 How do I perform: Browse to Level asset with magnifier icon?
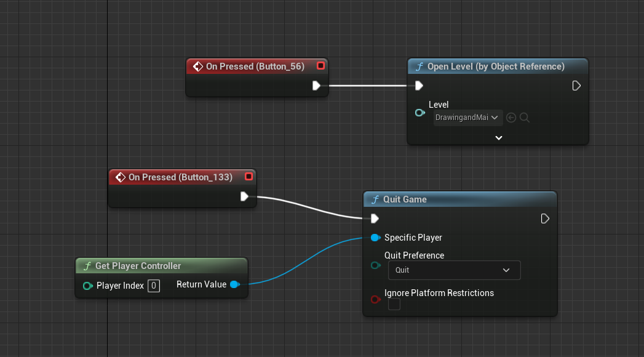tap(525, 118)
